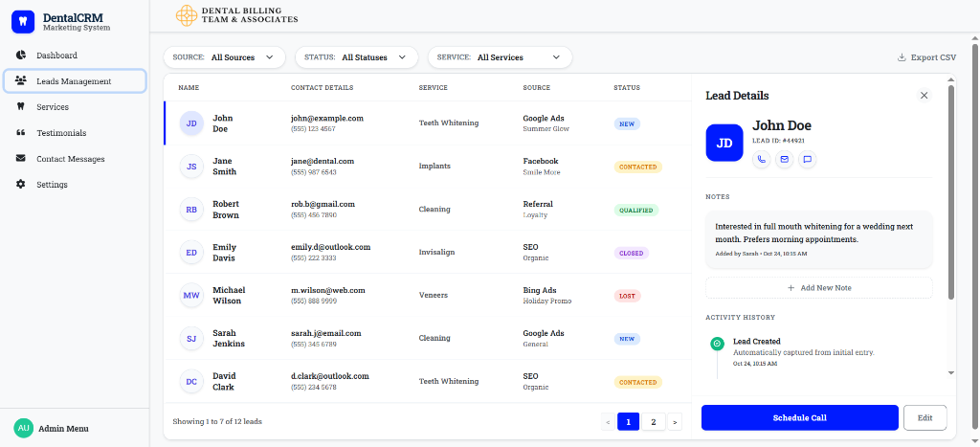Click email emily.d@outlook.com

330,247
